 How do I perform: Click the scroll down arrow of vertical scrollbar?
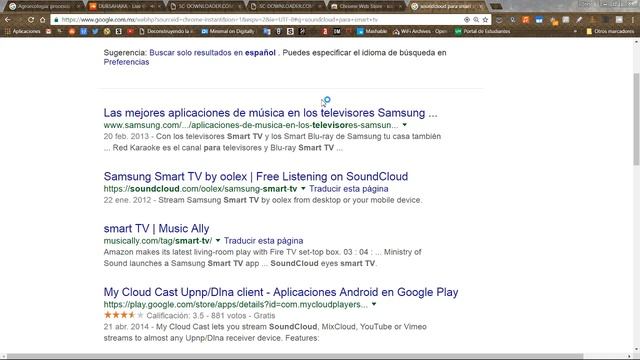[x=636, y=350]
